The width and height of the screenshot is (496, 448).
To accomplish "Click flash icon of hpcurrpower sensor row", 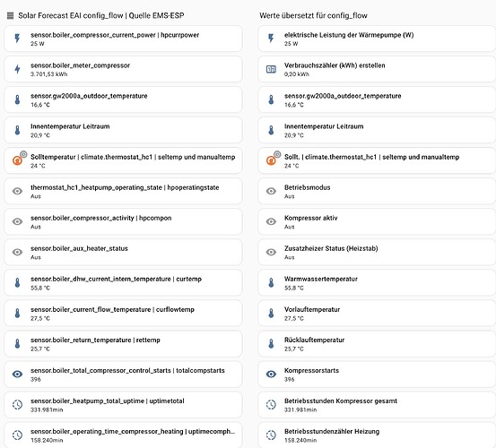I will click(x=17, y=39).
